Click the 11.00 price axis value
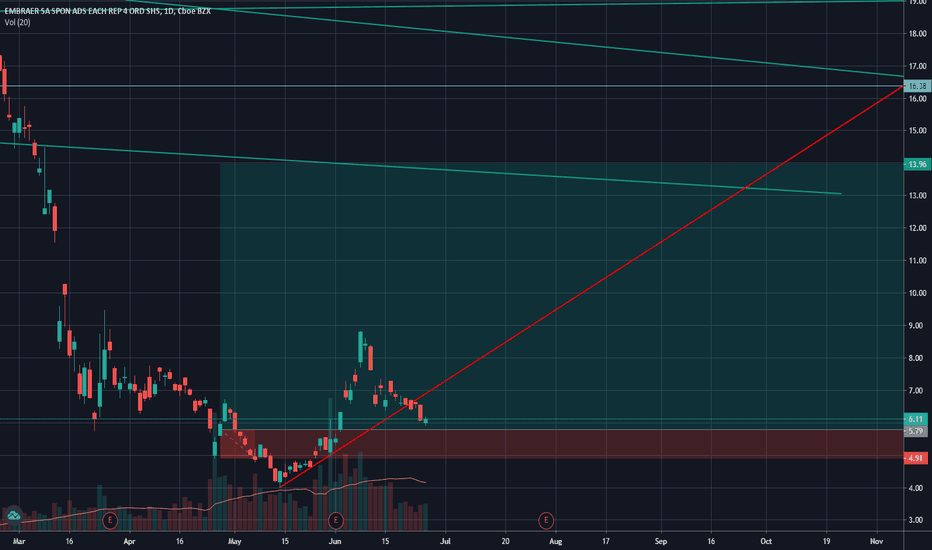 pos(918,260)
